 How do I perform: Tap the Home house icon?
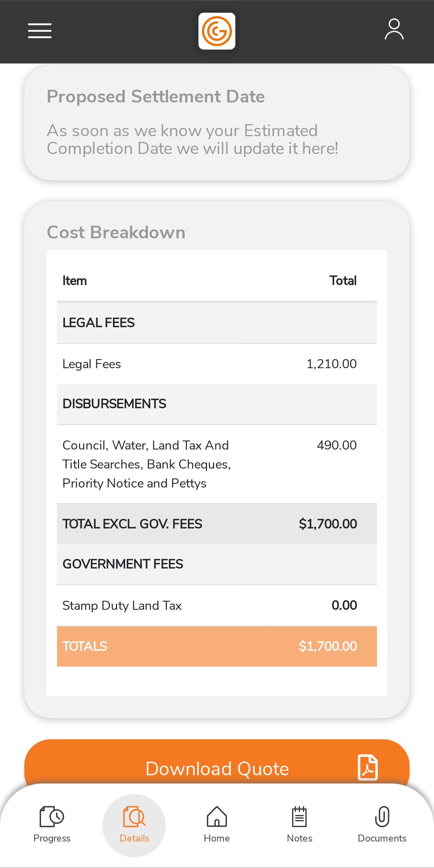pos(217,816)
